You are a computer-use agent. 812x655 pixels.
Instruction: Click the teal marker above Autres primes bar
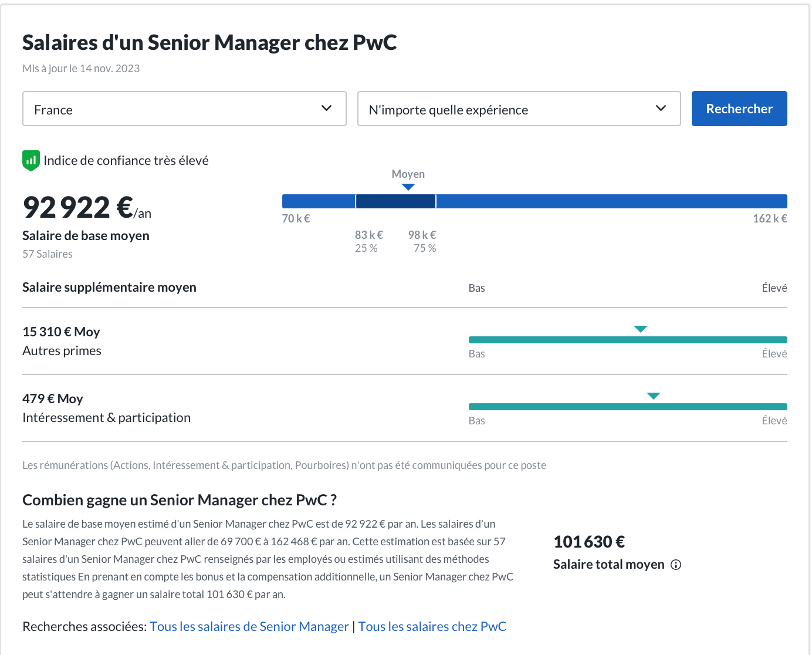click(x=641, y=329)
